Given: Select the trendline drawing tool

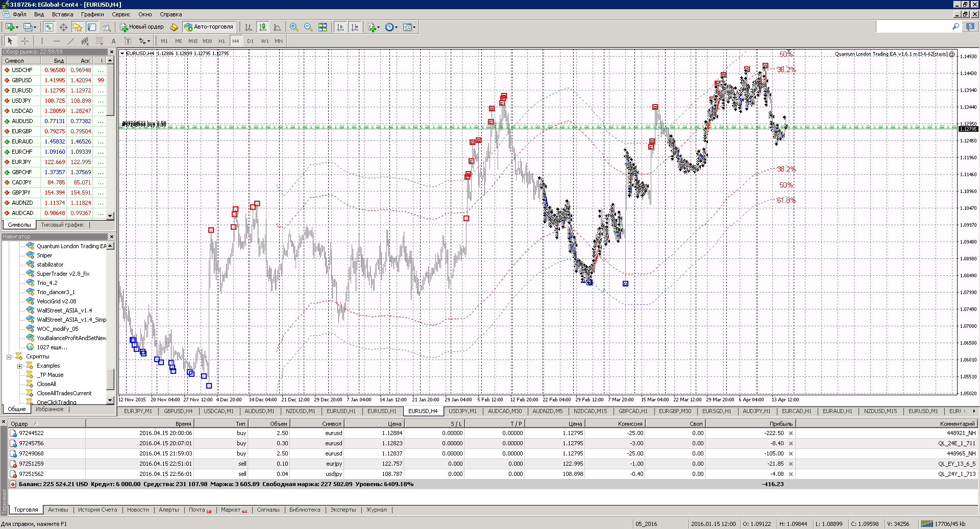Looking at the screenshot, I should coord(70,41).
